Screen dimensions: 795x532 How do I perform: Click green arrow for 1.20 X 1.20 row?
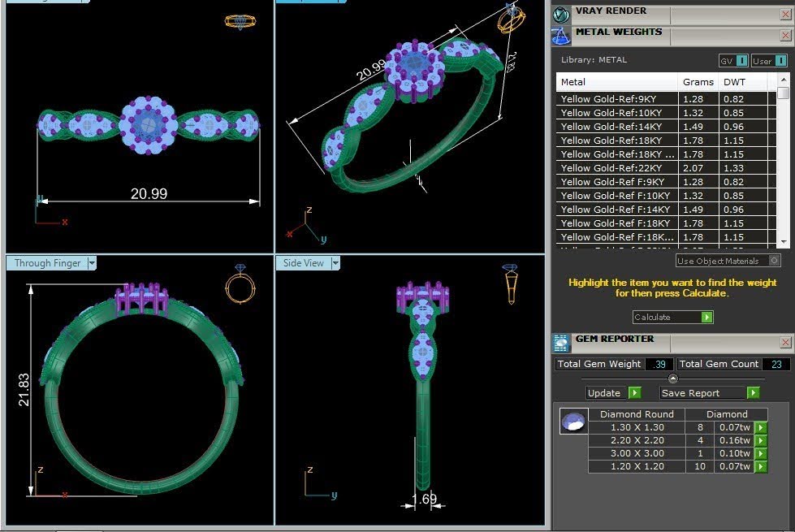[761, 466]
